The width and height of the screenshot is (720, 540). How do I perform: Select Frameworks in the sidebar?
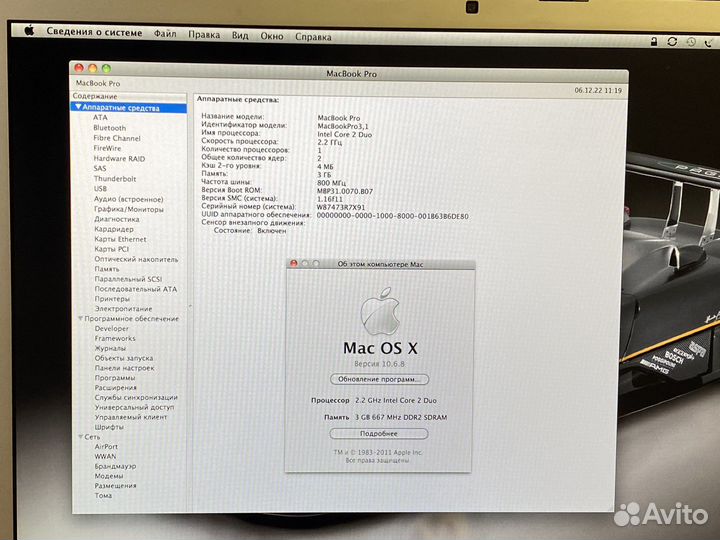pyautogui.click(x=115, y=338)
